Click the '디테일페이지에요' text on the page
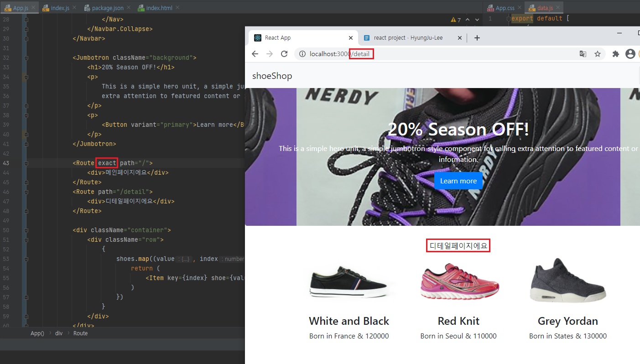Viewport: 640px width, 364px height. pyautogui.click(x=458, y=246)
